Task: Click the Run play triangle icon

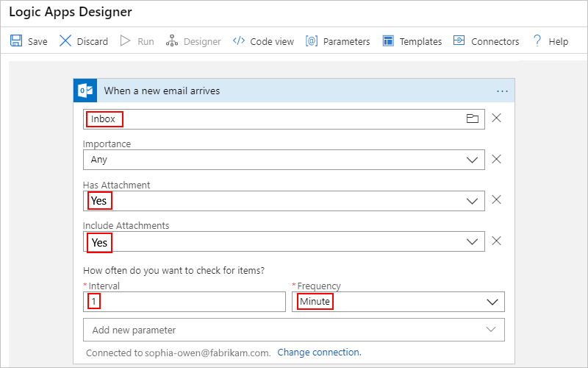Action: click(125, 40)
